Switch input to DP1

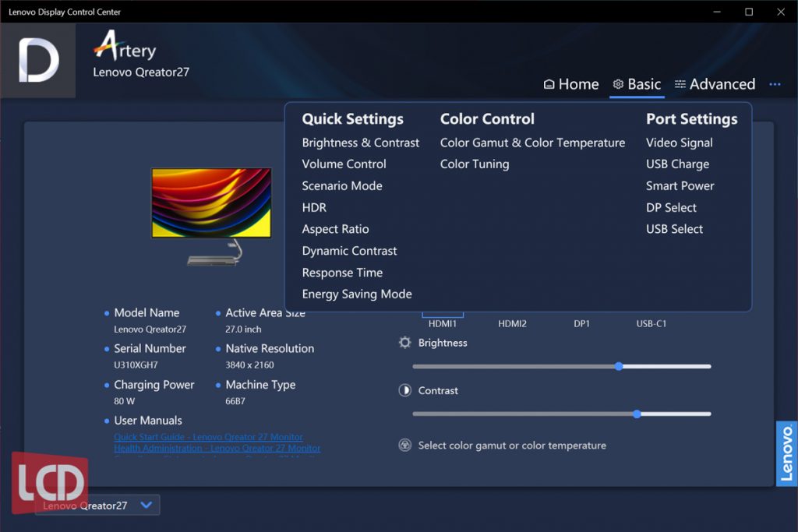click(581, 323)
